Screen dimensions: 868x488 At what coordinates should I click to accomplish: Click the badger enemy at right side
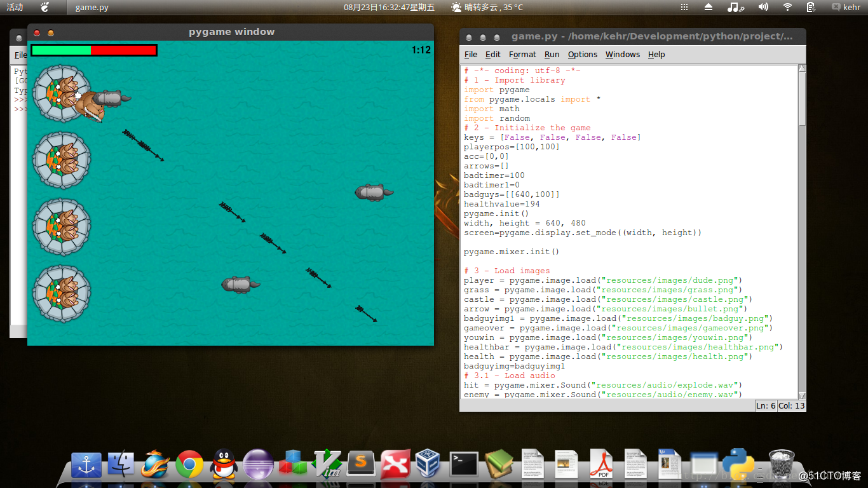[374, 191]
